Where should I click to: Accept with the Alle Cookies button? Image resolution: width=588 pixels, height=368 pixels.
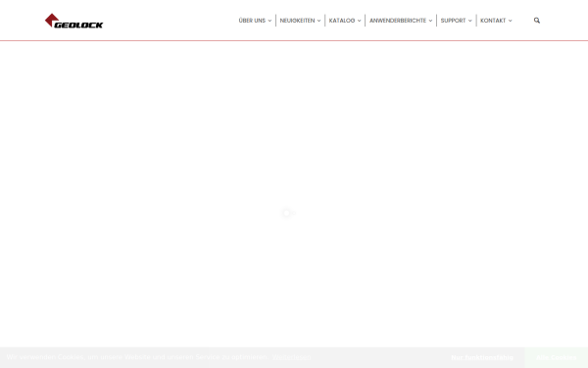[x=556, y=357]
